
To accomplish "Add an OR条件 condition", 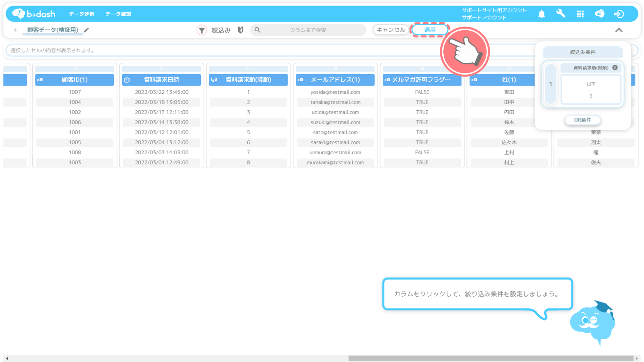I will [x=582, y=120].
